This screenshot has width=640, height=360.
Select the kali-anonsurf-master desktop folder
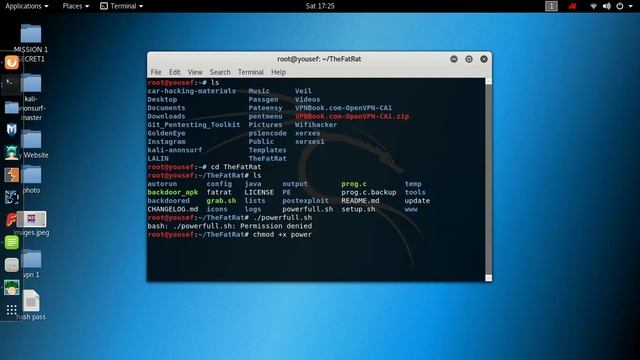[31, 98]
